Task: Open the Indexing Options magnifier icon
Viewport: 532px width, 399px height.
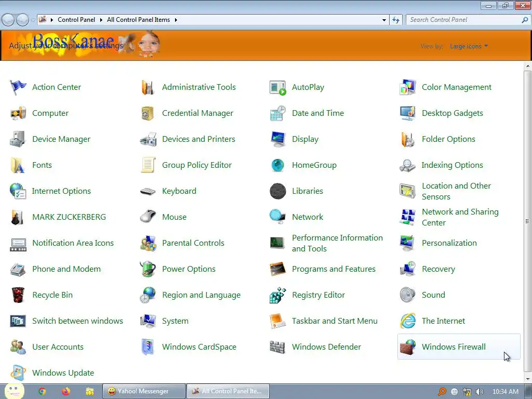Action: pos(407,165)
